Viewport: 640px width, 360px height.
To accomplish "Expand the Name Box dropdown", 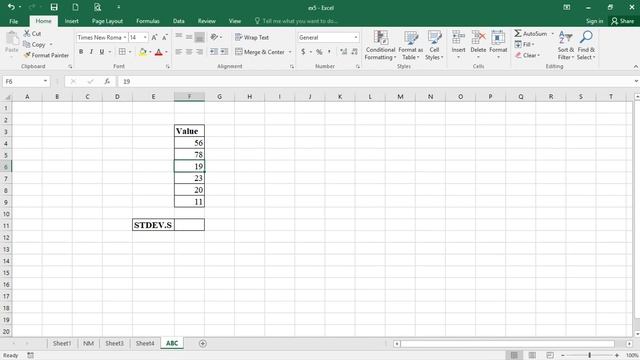I will [x=45, y=81].
